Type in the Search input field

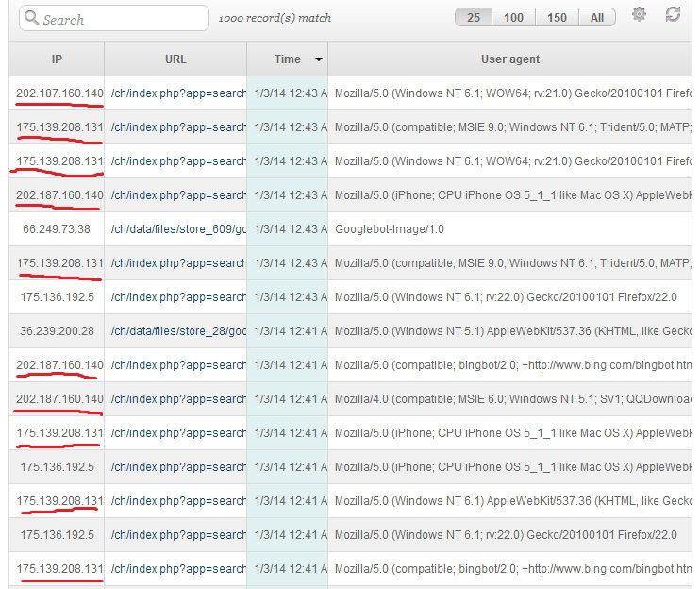coord(123,19)
